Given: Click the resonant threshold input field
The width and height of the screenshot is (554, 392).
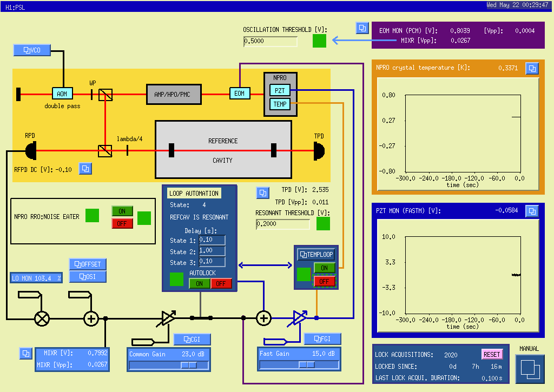Looking at the screenshot, I should pos(283,224).
